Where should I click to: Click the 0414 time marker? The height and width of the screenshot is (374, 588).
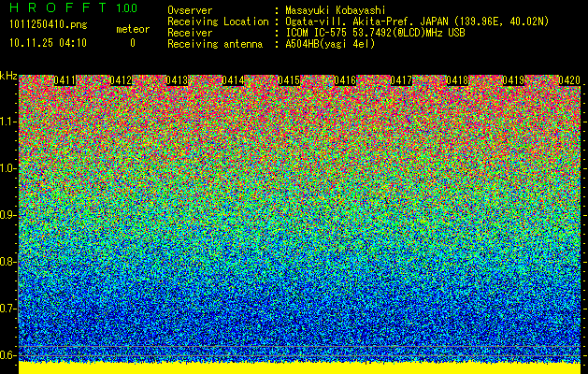point(233,80)
